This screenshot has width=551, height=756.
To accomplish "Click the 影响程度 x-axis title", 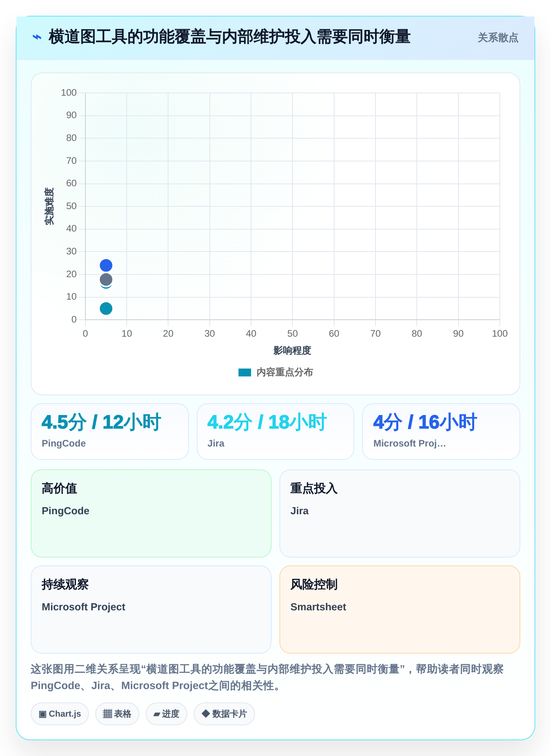I will [292, 350].
